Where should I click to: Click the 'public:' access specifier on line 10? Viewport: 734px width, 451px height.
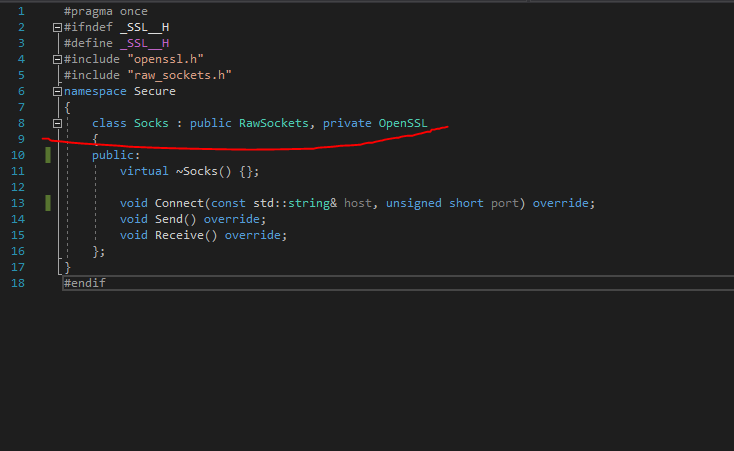pos(116,155)
